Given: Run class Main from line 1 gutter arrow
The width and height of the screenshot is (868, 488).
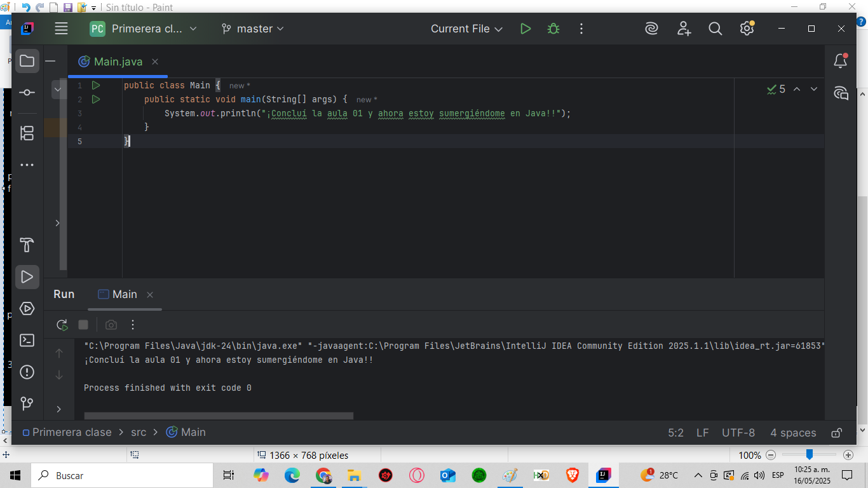Looking at the screenshot, I should [96, 85].
